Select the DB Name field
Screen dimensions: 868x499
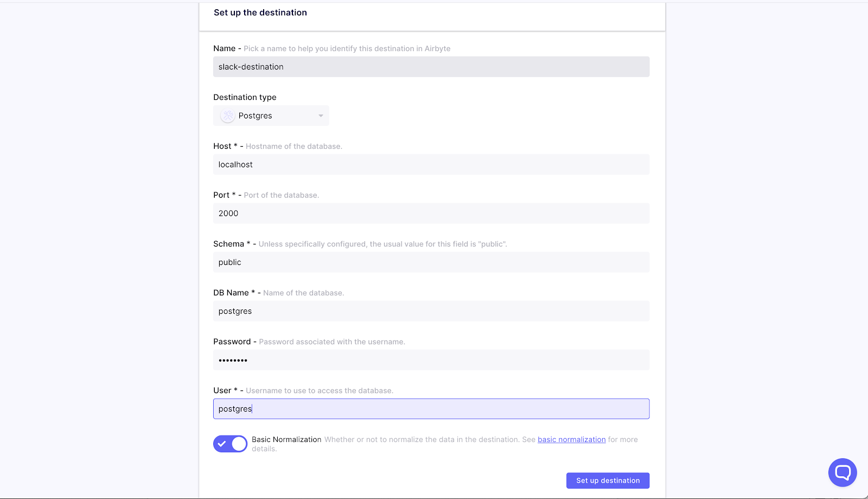coord(431,311)
